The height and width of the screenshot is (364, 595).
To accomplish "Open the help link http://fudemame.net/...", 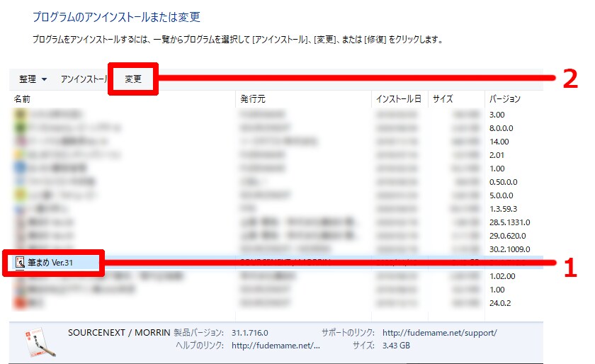I will pos(276,346).
